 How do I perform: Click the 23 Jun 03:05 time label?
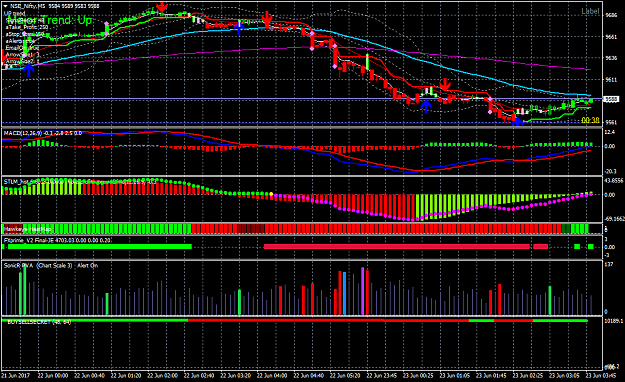564,376
